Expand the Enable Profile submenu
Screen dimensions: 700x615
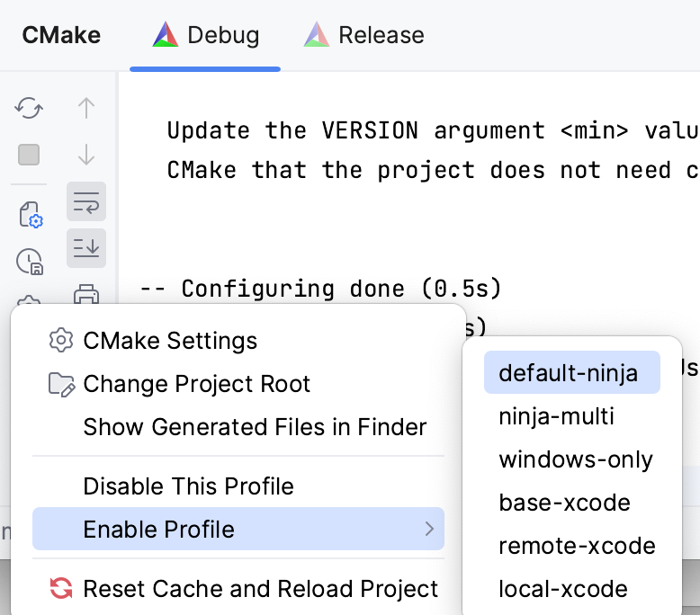click(x=238, y=529)
